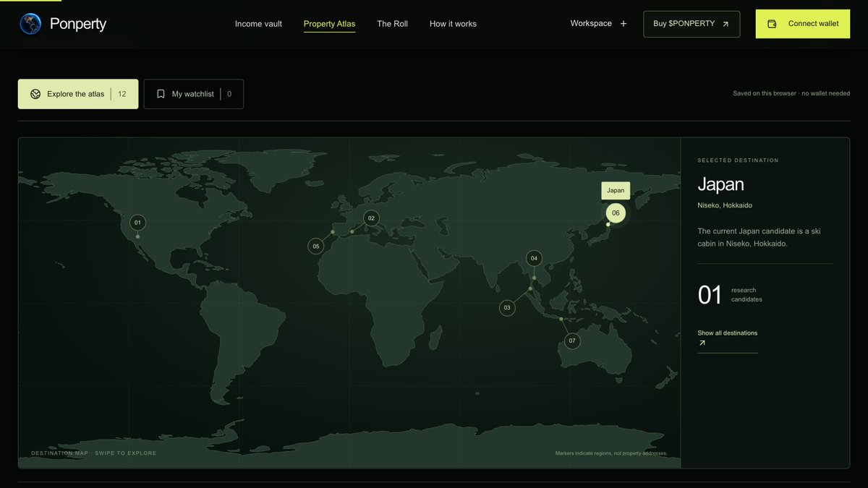Click the wallet icon in Connect wallet
The height and width of the screenshot is (488, 868).
pyautogui.click(x=772, y=24)
